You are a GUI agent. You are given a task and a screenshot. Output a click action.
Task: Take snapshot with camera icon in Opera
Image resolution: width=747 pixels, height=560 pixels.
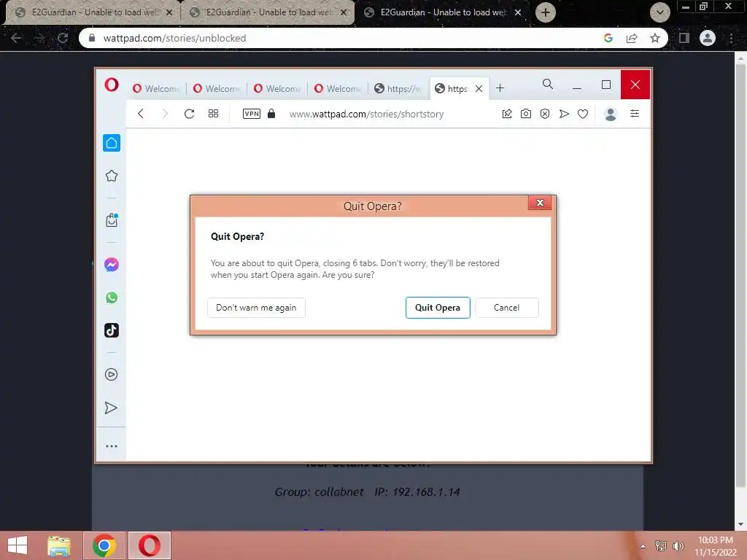pyautogui.click(x=526, y=113)
